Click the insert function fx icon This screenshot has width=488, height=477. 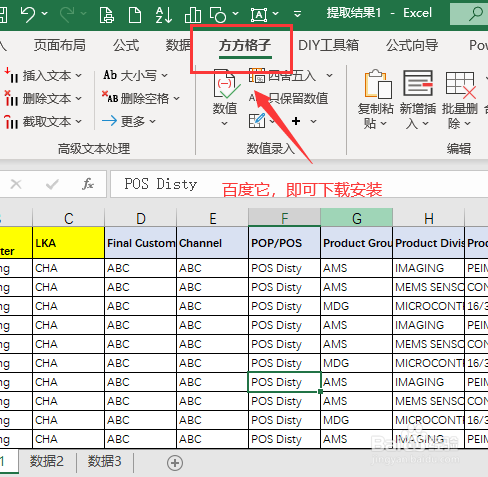tap(88, 184)
